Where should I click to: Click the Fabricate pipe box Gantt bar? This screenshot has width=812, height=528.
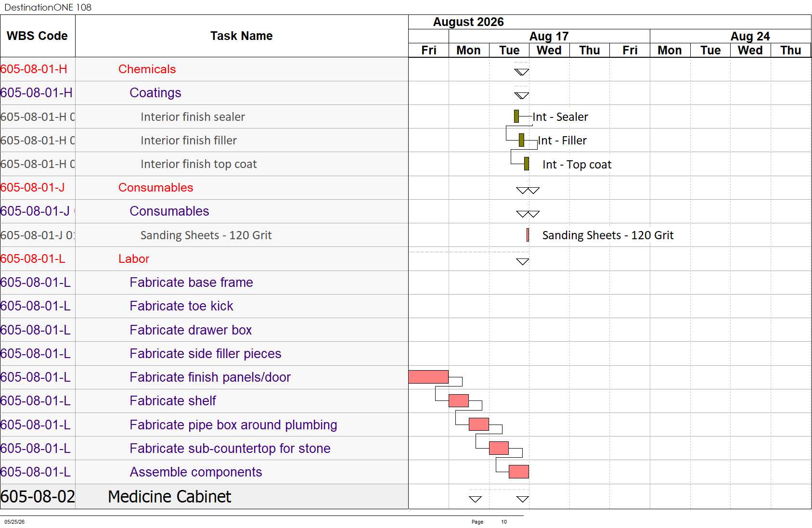479,424
